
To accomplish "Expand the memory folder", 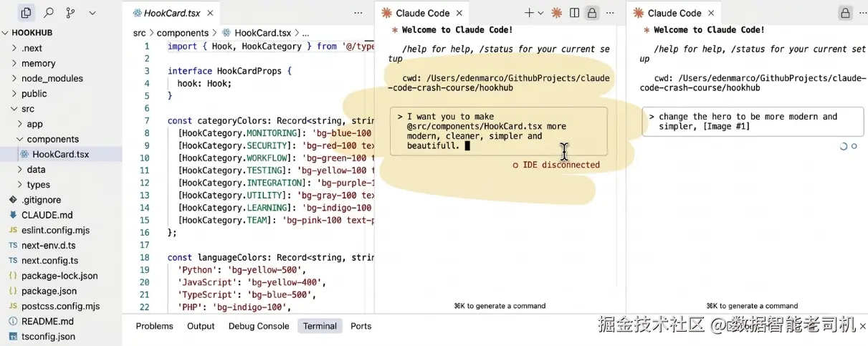I will (x=38, y=63).
